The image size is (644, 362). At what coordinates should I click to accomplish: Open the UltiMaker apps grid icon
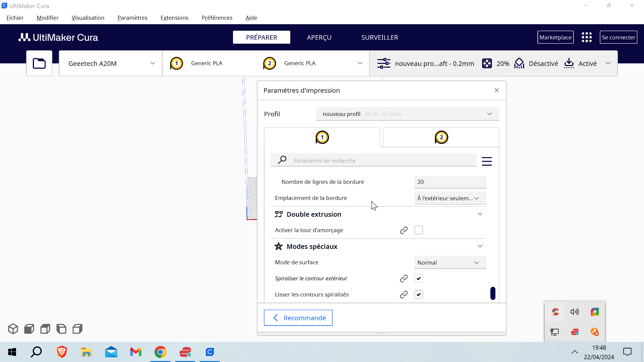(x=586, y=37)
